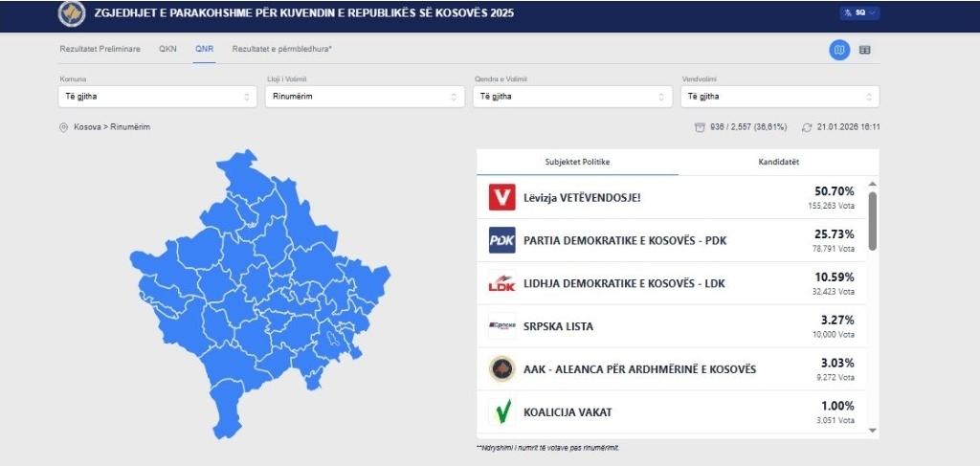Open the Komuna dropdown
The image size is (980, 466).
point(156,97)
